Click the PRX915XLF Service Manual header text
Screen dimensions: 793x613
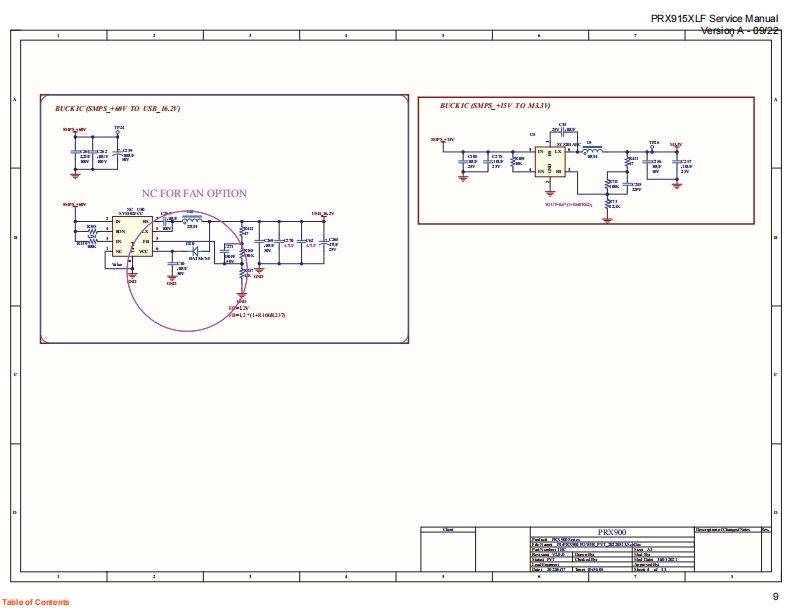pyautogui.click(x=713, y=19)
